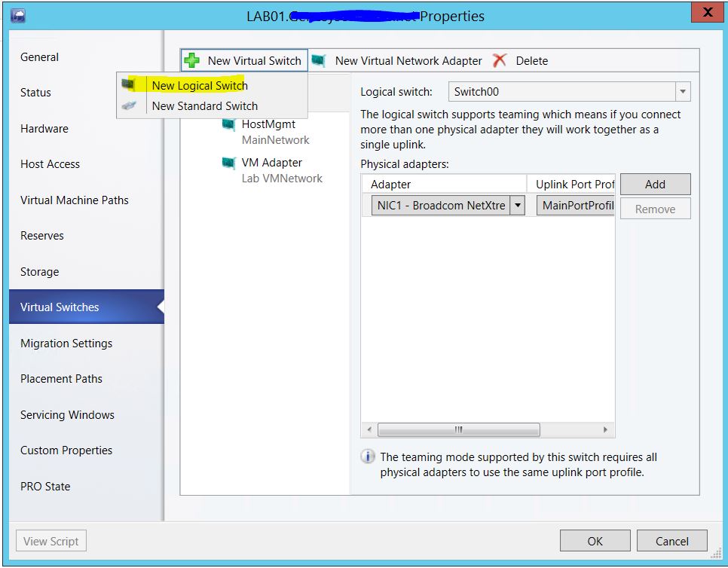Go to the Storage settings page
Viewport: 728px width, 568px height.
tap(38, 271)
